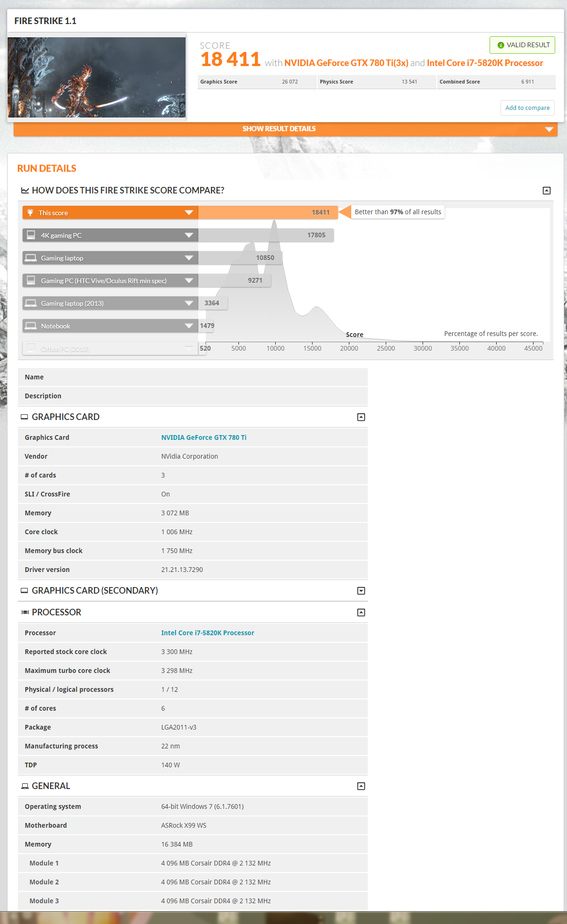Click the Memory bus clock value 1 750 MHz

point(177,551)
